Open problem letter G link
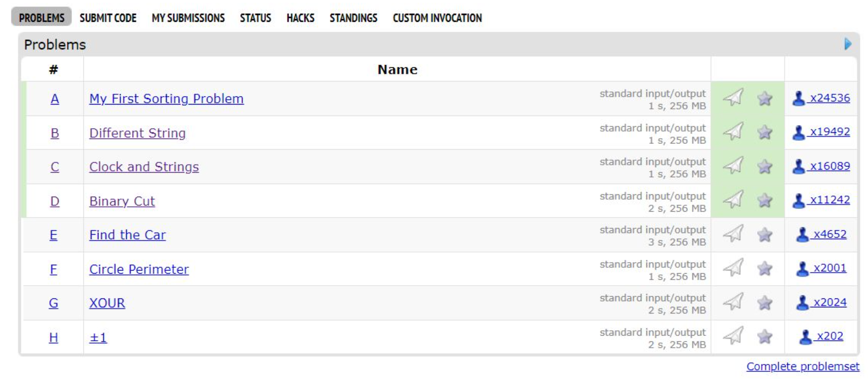 (x=53, y=303)
